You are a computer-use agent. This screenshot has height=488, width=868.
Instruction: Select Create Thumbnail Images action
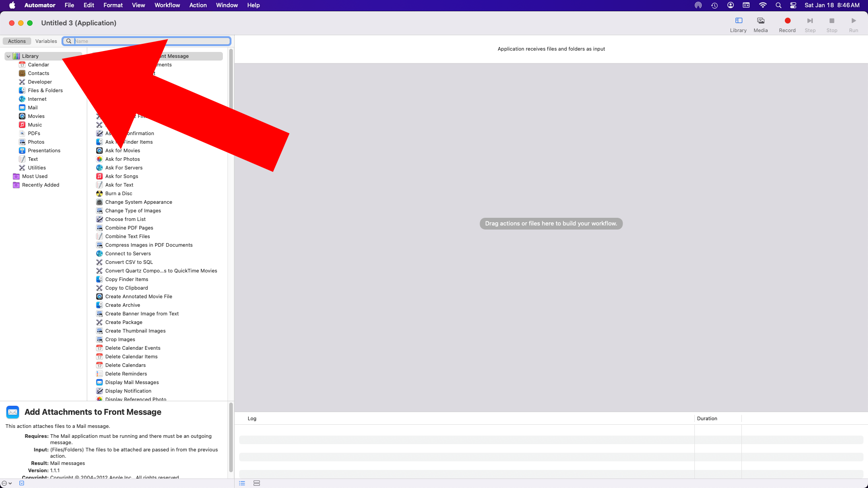point(135,331)
